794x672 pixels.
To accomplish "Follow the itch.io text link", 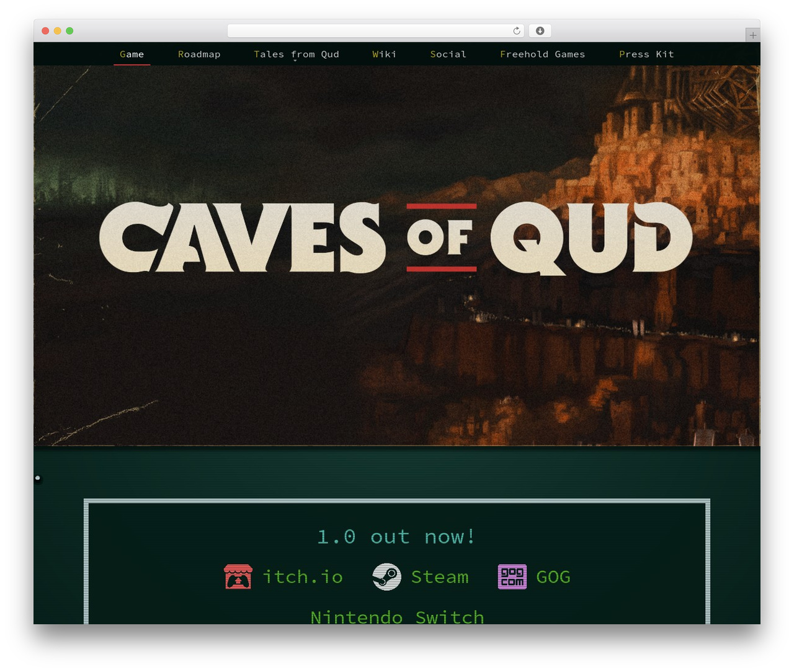I will (x=303, y=577).
